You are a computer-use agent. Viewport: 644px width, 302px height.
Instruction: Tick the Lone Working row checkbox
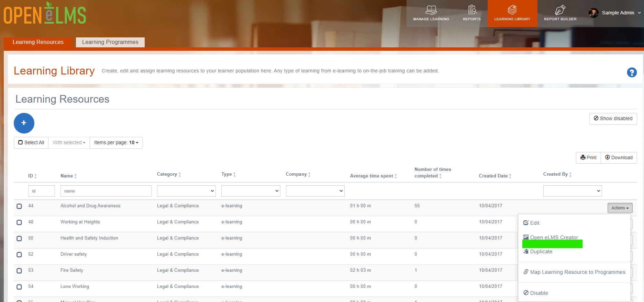(x=19, y=287)
